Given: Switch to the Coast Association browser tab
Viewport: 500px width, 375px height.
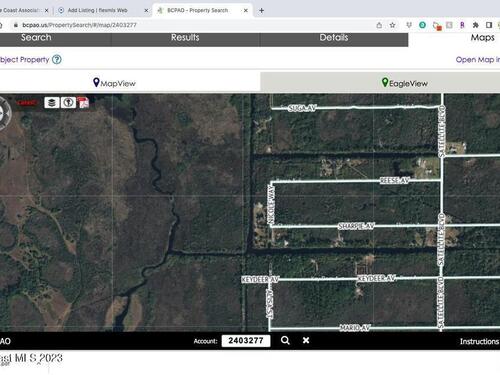Looking at the screenshot, I should pos(21,10).
